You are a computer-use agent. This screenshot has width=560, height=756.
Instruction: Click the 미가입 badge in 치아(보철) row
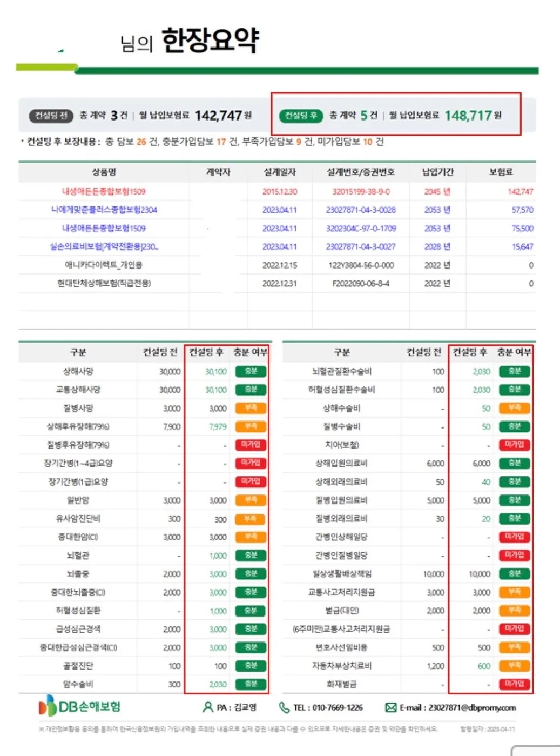pos(514,445)
